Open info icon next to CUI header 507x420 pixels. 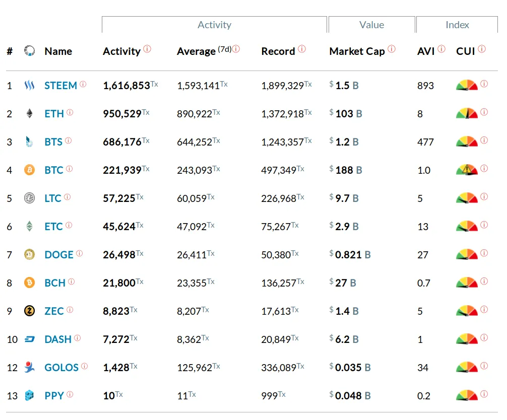click(482, 49)
